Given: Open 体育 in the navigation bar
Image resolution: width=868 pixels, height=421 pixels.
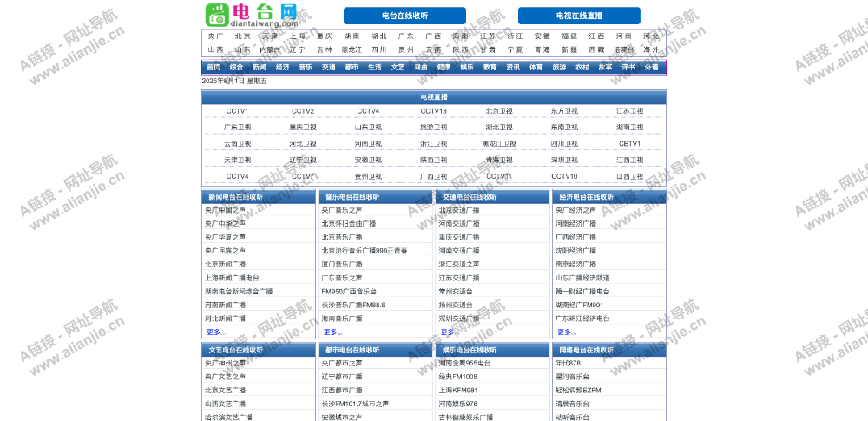Looking at the screenshot, I should pos(536,68).
